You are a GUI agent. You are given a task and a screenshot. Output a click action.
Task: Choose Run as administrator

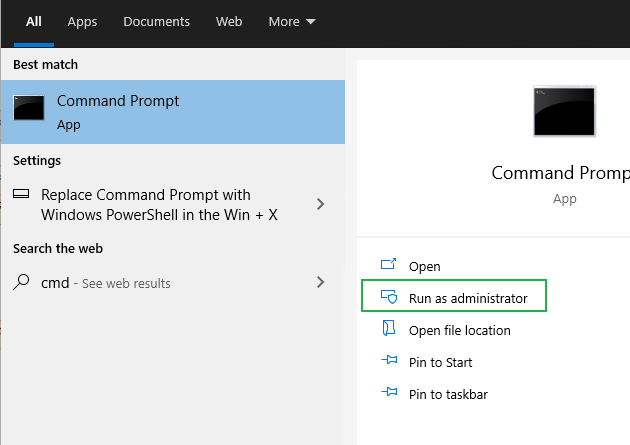click(467, 298)
